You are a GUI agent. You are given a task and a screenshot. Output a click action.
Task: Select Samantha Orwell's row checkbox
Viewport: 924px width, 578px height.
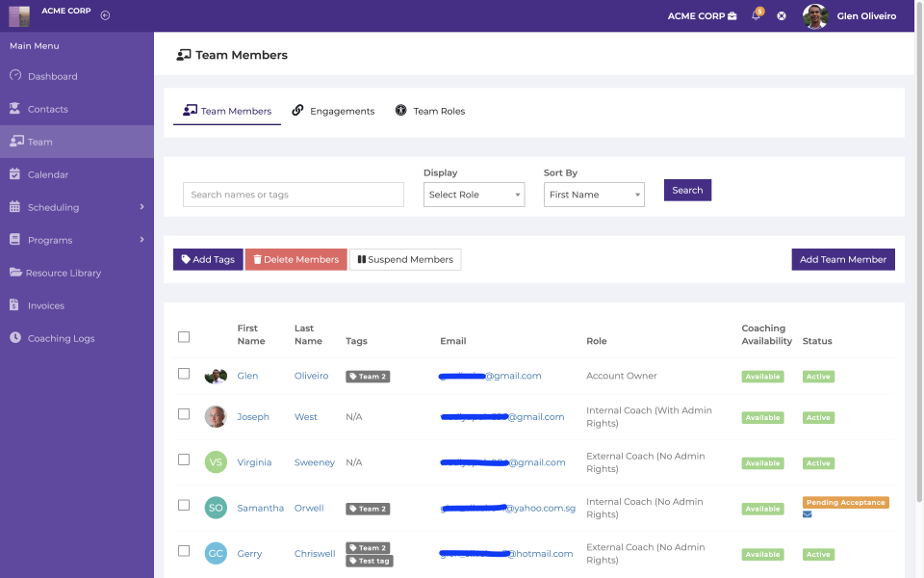(184, 505)
